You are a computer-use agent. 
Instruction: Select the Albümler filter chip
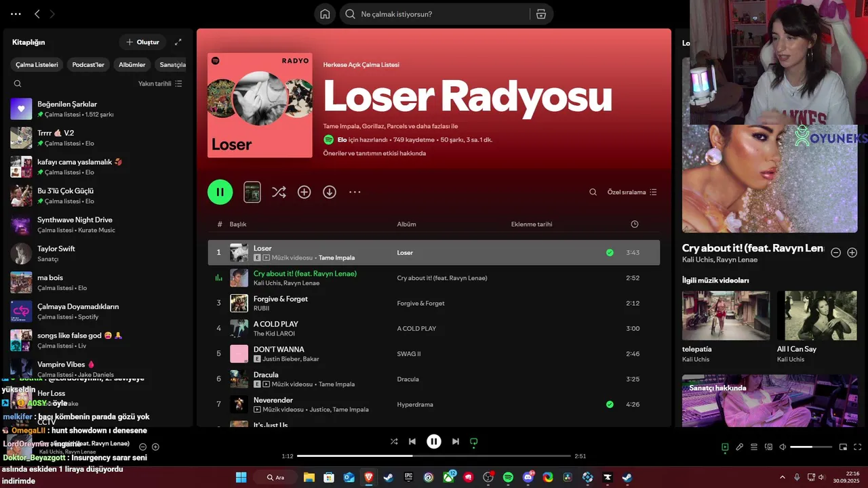pos(132,65)
